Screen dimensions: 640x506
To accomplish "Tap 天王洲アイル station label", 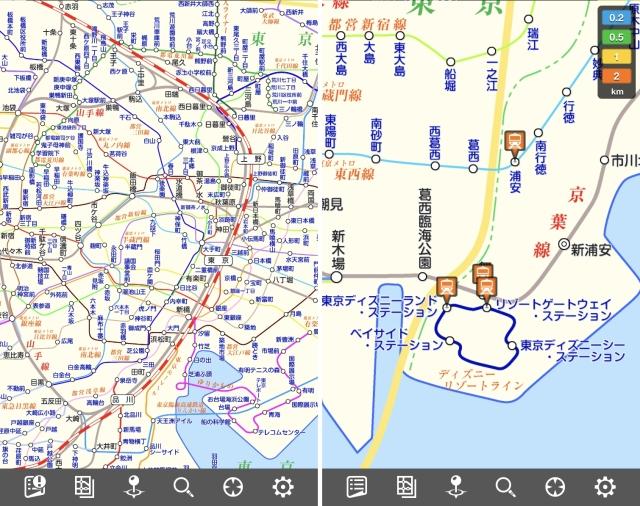I will (x=174, y=420).
